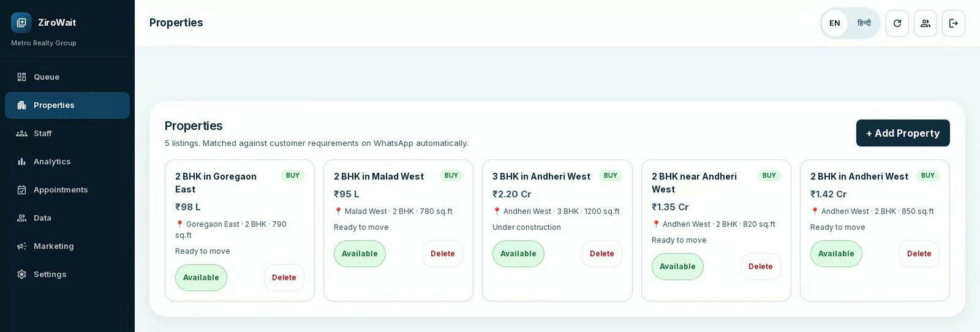The image size is (980, 332).
Task: Click the ZiroWait logo icon
Action: click(x=21, y=23)
